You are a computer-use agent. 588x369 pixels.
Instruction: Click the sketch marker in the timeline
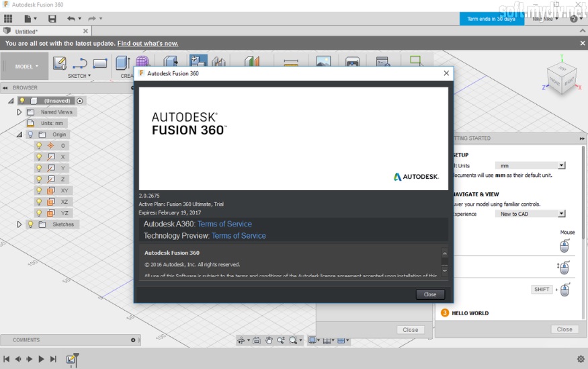pyautogui.click(x=71, y=360)
